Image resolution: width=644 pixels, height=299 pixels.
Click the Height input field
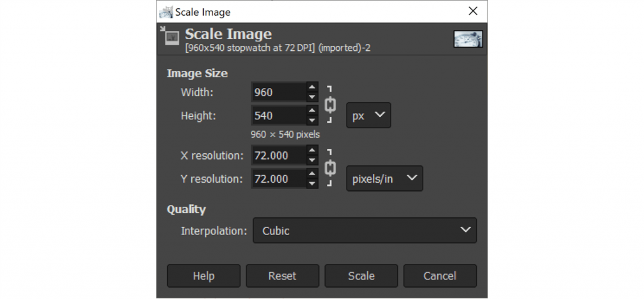click(x=278, y=116)
